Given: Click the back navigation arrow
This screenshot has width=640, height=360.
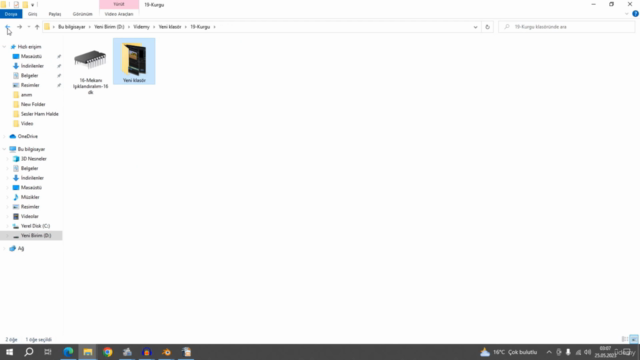Looking at the screenshot, I should coord(8,27).
